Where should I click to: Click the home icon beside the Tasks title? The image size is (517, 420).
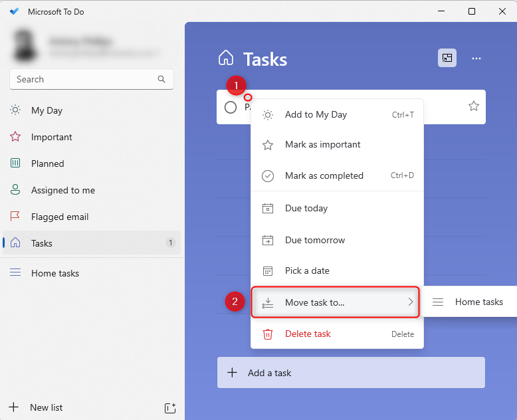pos(226,58)
